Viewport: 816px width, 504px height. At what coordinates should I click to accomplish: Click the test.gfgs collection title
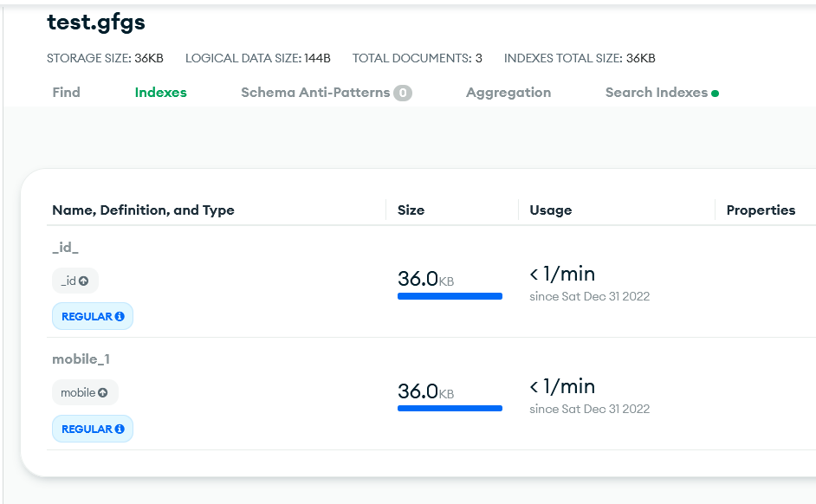96,23
